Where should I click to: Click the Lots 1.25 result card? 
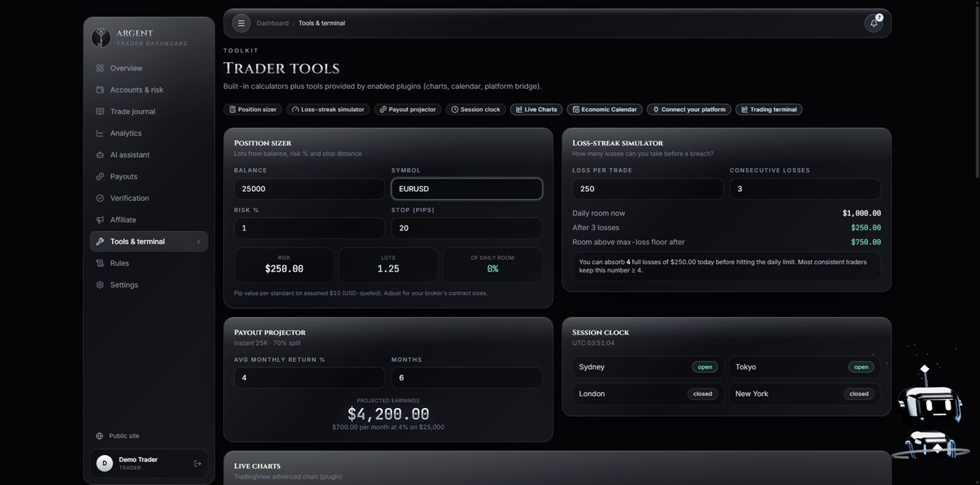[x=388, y=265]
